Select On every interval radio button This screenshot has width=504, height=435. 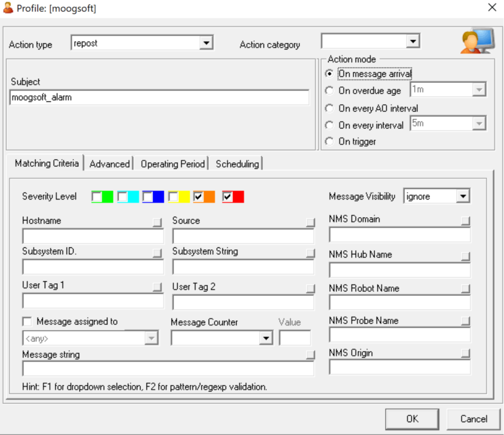click(329, 125)
